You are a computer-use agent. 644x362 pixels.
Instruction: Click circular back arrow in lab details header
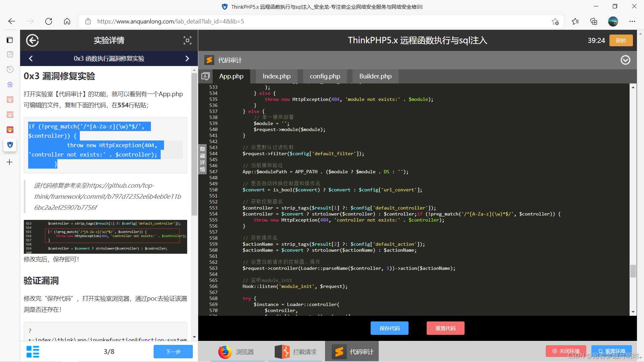coord(33,41)
